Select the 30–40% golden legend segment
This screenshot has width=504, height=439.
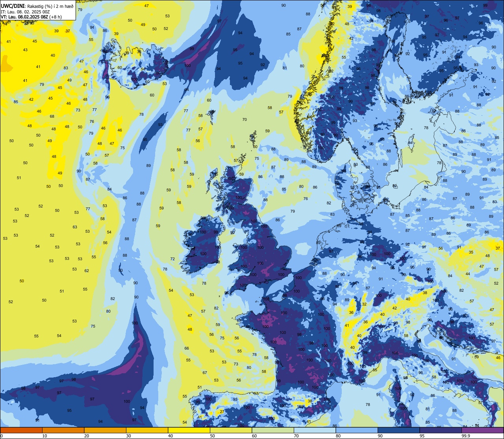point(147,430)
